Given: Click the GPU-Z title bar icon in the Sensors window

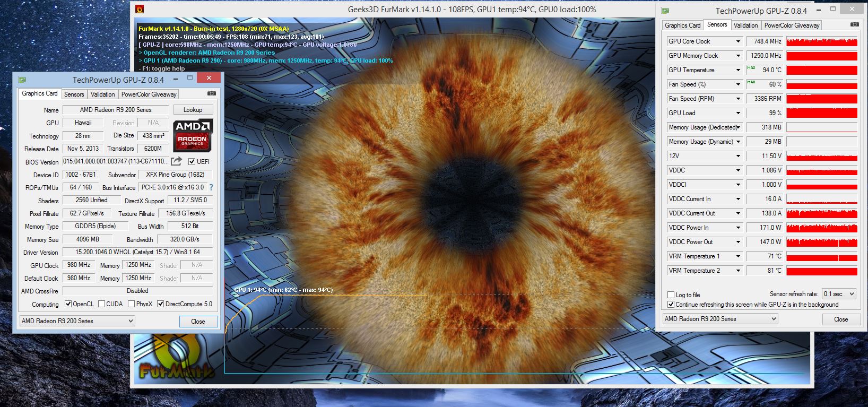Looking at the screenshot, I should [665, 11].
